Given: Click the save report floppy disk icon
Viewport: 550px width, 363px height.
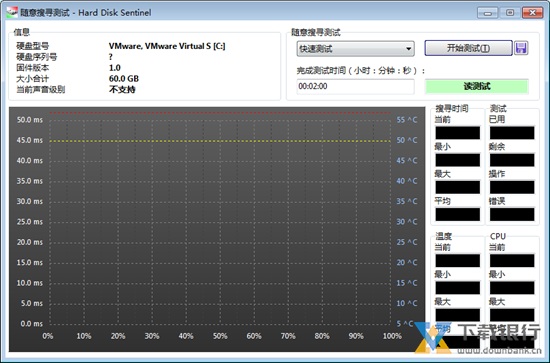Looking at the screenshot, I should click(521, 48).
